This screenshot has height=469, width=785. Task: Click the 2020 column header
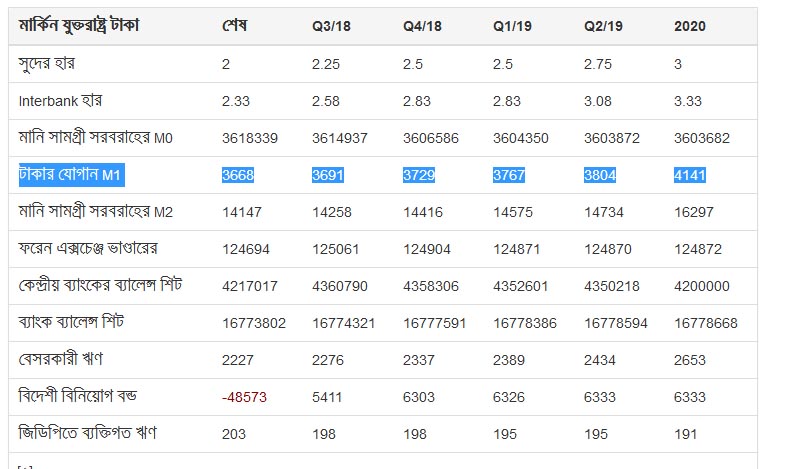tap(689, 26)
